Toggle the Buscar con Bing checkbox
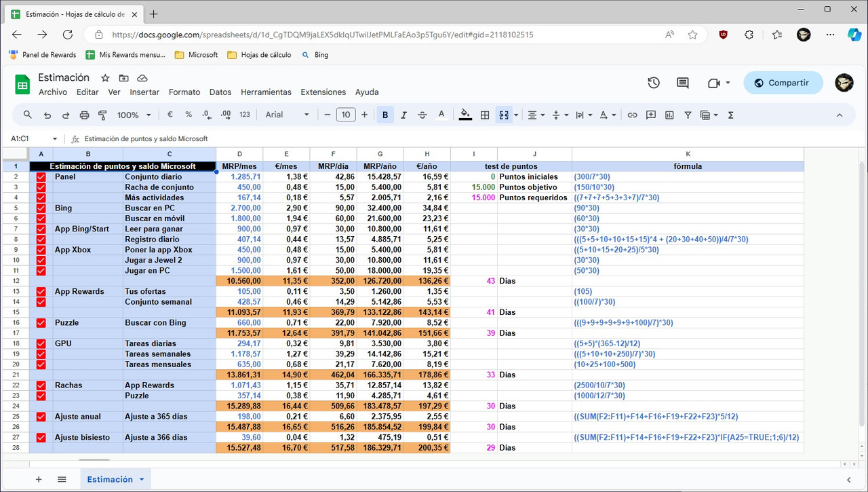The height and width of the screenshot is (492, 868). 41,323
